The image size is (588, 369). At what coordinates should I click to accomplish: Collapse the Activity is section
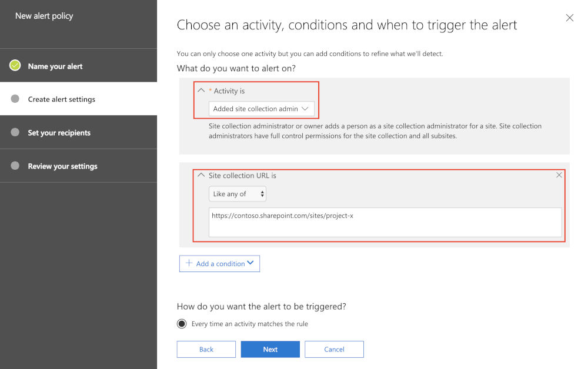(x=201, y=90)
